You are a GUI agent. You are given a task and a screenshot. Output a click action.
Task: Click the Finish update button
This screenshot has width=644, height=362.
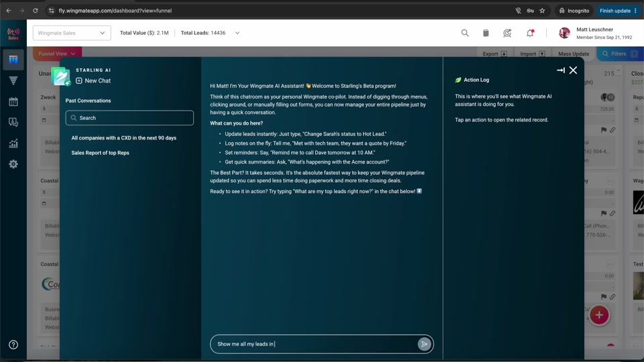(x=618, y=11)
